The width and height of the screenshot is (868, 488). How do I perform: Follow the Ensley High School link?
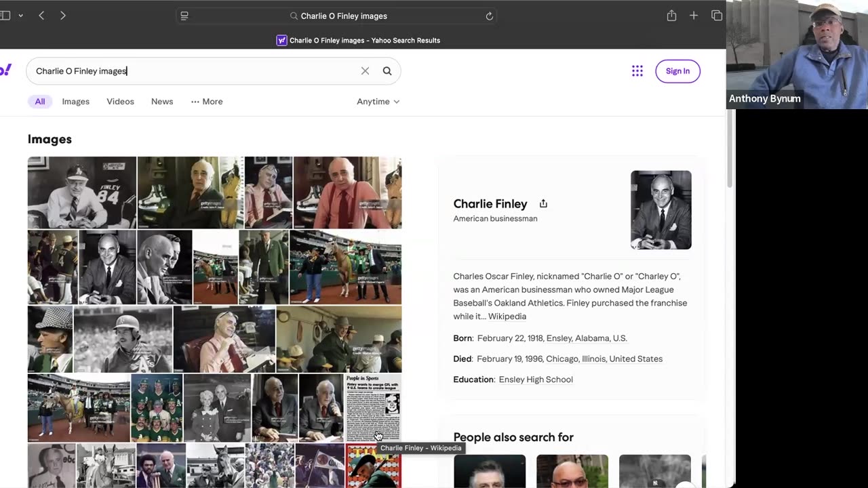(x=536, y=380)
